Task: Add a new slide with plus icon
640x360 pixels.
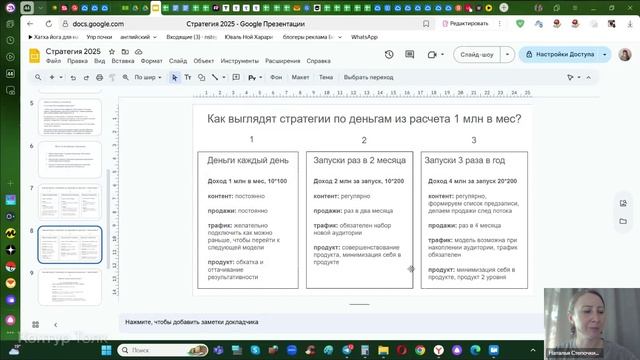Action: pyautogui.click(x=52, y=77)
